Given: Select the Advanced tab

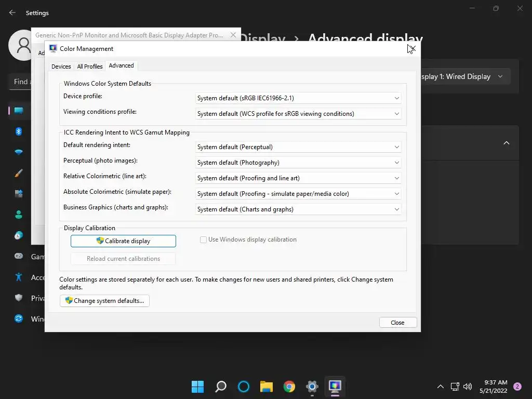Looking at the screenshot, I should click(x=121, y=65).
